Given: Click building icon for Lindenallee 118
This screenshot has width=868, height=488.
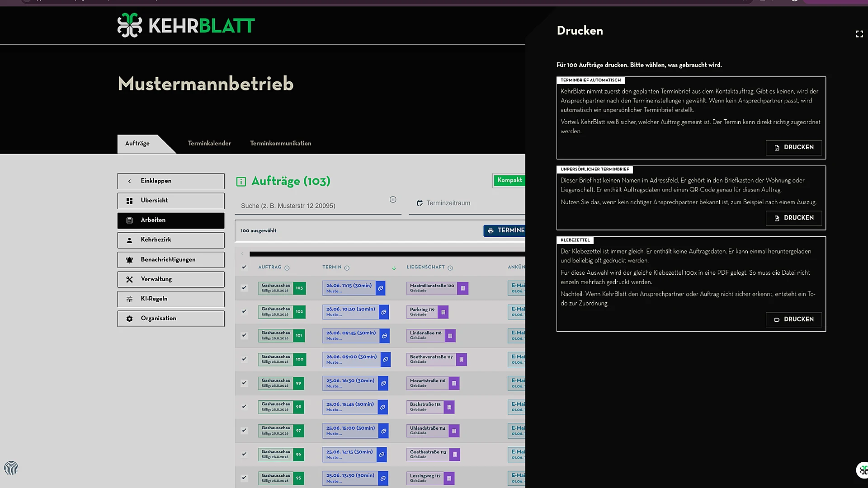Looking at the screenshot, I should 450,336.
